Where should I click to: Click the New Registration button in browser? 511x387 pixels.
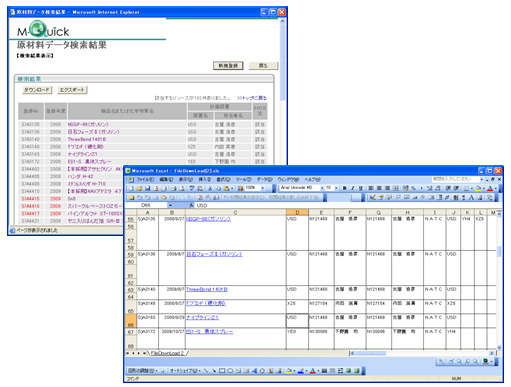point(228,66)
